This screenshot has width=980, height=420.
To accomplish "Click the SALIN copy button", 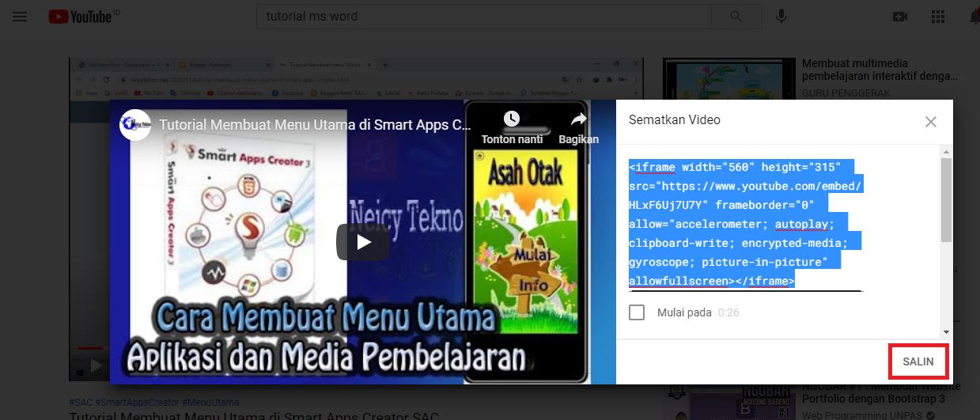I will [x=918, y=361].
